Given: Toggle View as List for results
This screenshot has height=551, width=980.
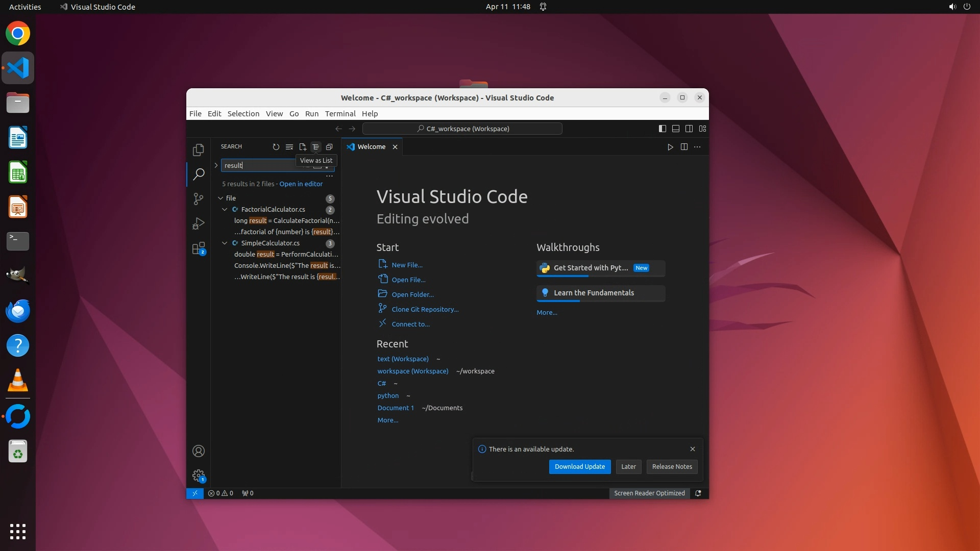Looking at the screenshot, I should click(316, 147).
